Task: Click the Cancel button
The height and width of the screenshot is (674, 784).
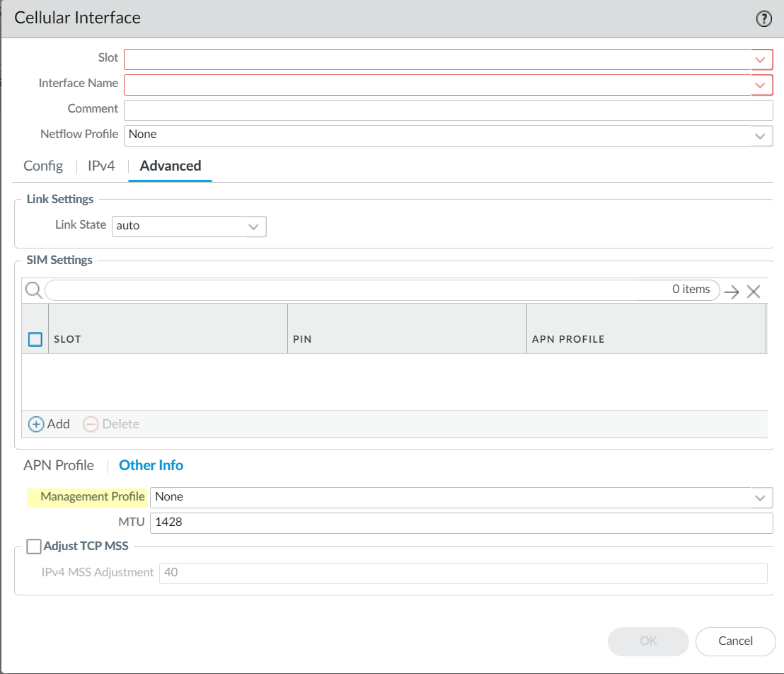Action: coord(735,641)
